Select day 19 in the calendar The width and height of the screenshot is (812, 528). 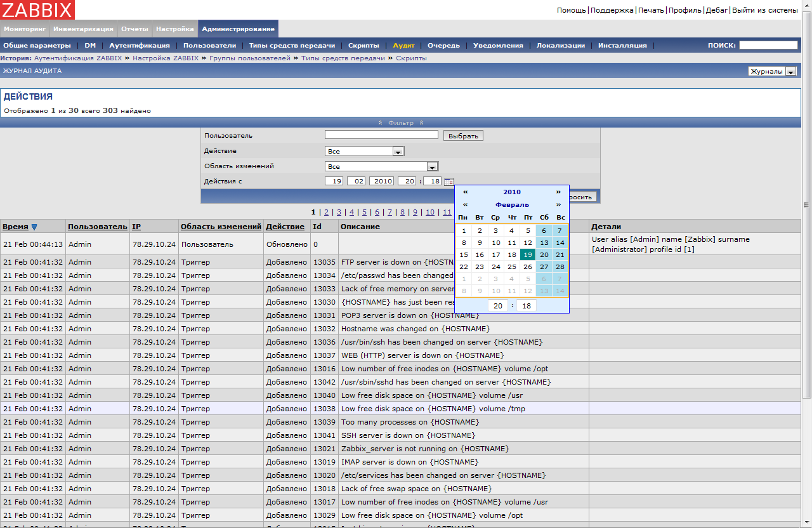(x=528, y=254)
